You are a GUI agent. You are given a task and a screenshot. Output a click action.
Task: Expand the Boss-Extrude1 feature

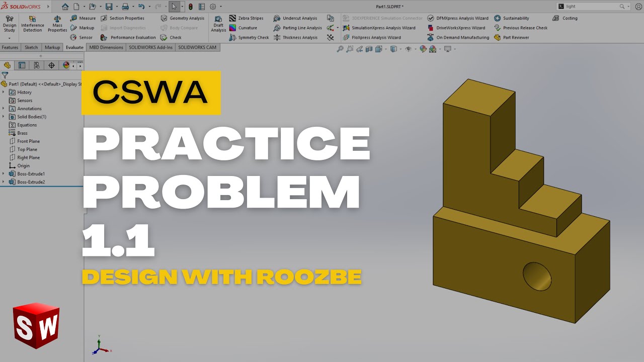point(4,174)
